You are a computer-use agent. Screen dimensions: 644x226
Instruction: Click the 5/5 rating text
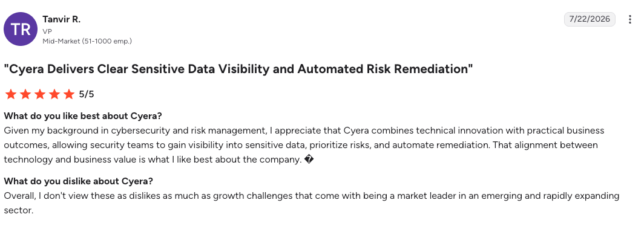tap(87, 95)
